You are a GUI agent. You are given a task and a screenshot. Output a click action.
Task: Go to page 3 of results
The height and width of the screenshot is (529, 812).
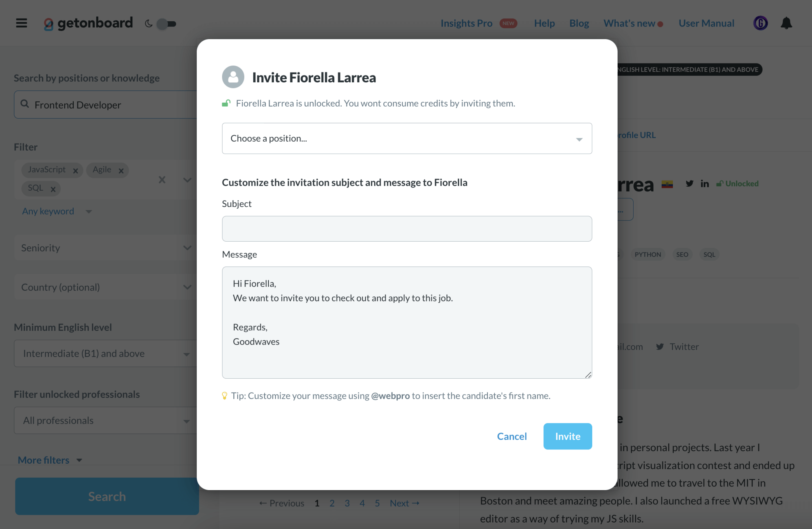[347, 503]
